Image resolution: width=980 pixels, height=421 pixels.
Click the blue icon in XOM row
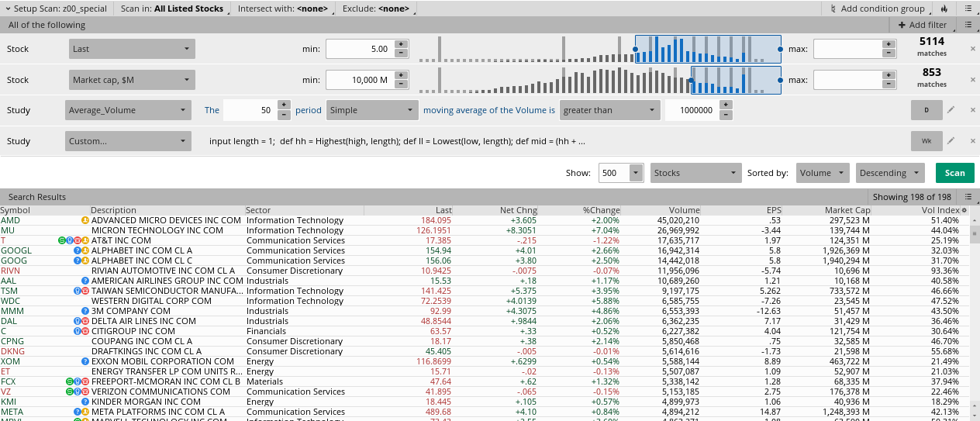(85, 361)
